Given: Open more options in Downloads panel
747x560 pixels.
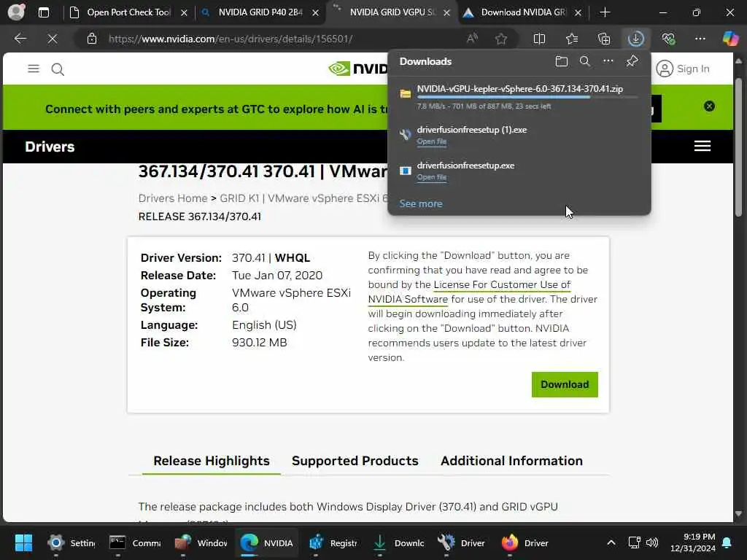Looking at the screenshot, I should click(608, 61).
